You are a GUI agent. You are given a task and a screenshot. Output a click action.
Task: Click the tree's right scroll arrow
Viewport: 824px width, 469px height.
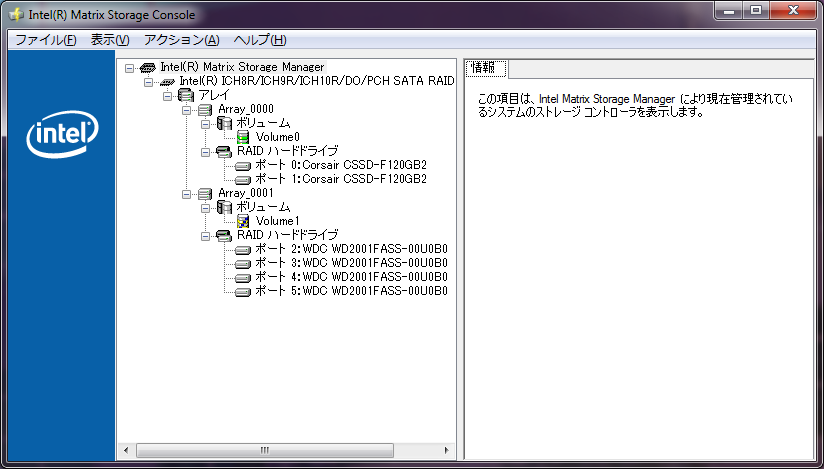(446, 451)
